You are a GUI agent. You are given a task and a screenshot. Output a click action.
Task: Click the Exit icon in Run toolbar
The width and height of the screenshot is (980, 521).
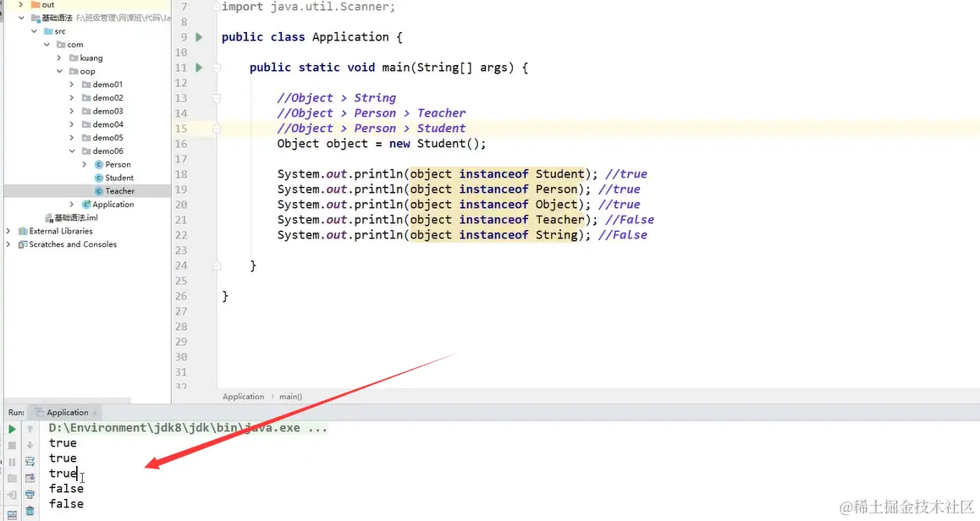point(12,495)
